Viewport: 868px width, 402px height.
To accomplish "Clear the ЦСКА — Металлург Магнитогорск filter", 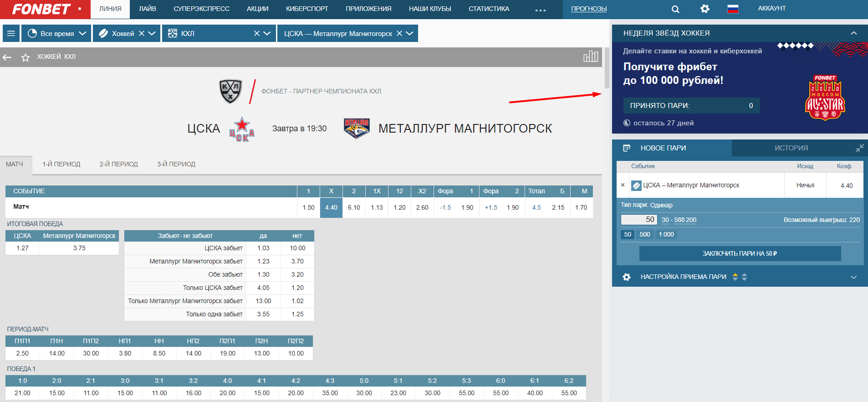I will click(x=399, y=33).
